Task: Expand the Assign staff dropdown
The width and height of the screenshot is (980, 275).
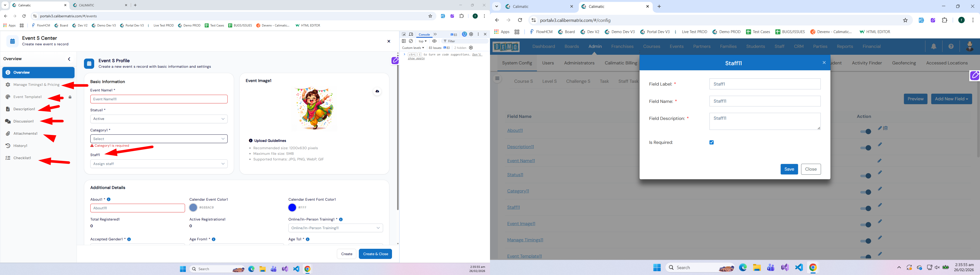Action: coord(159,164)
